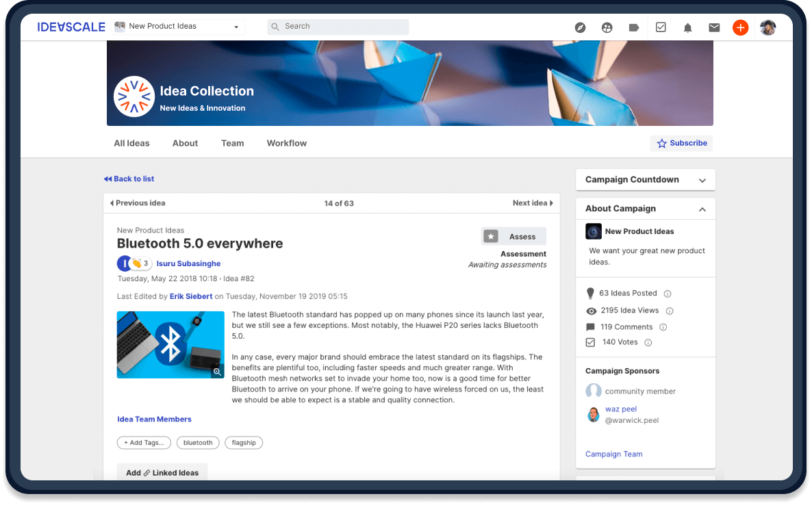
Task: Submit a new idea with the orange plus icon
Action: click(740, 27)
